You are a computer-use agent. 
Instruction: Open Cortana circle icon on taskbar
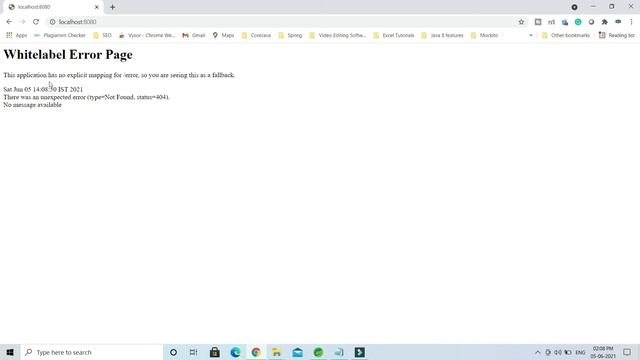click(x=173, y=352)
